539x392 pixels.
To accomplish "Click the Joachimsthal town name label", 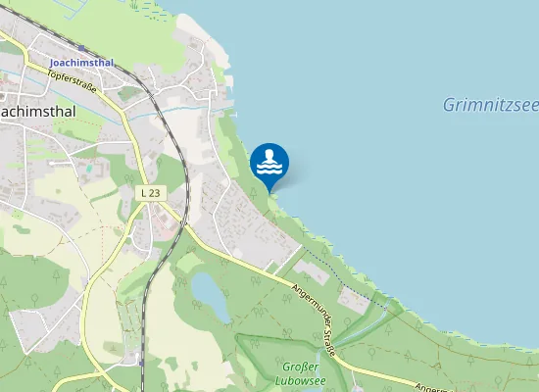I will pyautogui.click(x=38, y=112).
